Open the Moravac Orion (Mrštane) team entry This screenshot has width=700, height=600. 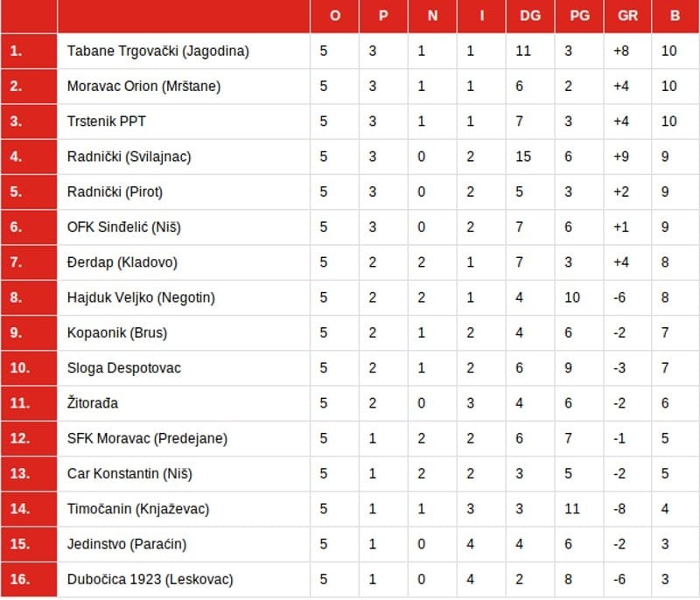click(x=143, y=87)
